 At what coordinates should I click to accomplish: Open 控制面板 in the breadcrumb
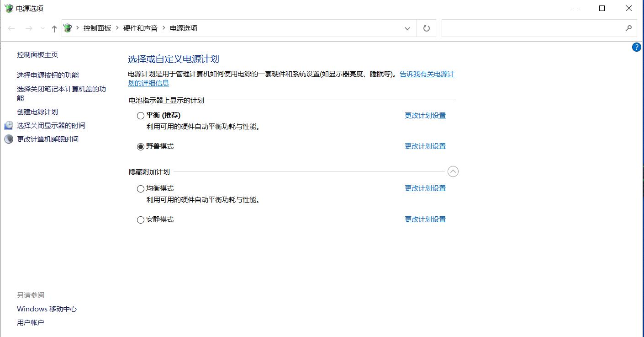click(97, 28)
